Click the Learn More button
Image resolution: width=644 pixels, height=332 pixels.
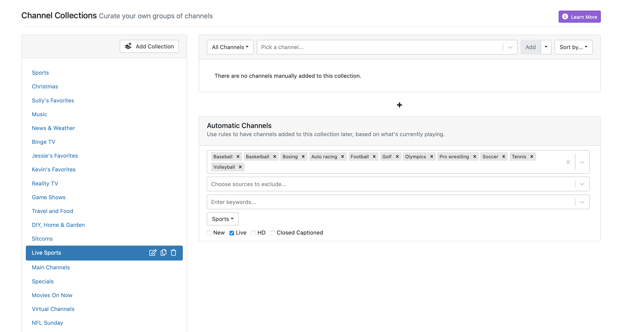pos(579,17)
